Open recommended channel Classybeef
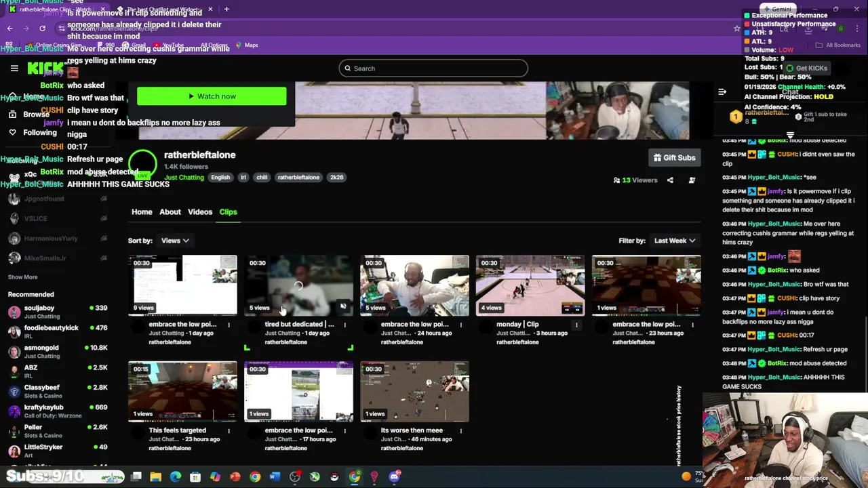Image resolution: width=868 pixels, height=488 pixels. click(58, 391)
